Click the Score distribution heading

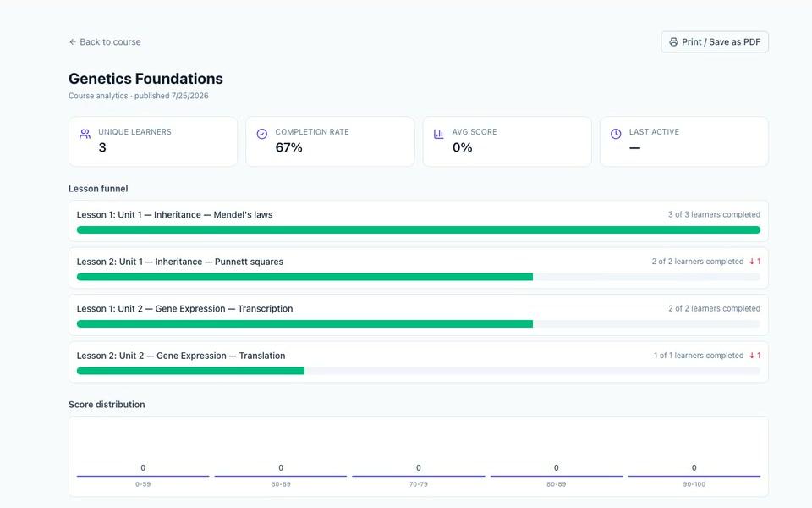107,405
